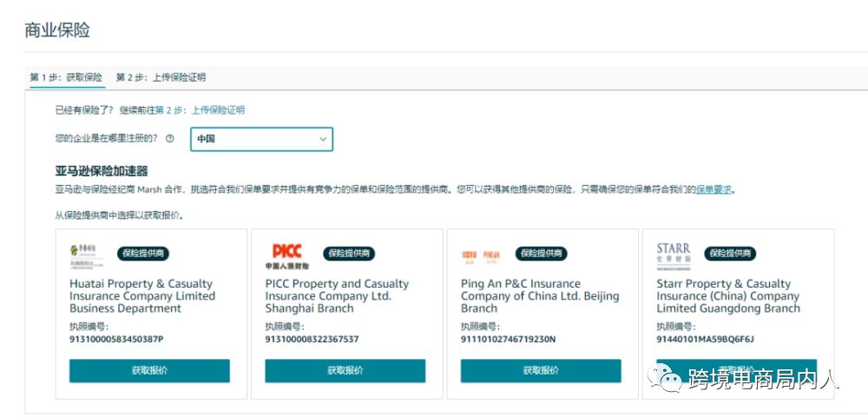Select Starr Property & Casualty Insurance name
Viewport: 868px width, 418px height.
pos(728,296)
